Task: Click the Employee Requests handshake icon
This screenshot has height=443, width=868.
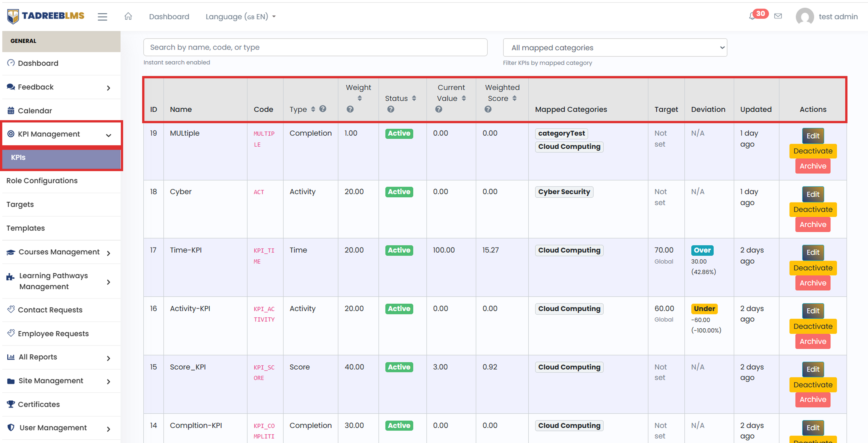Action: pos(11,333)
